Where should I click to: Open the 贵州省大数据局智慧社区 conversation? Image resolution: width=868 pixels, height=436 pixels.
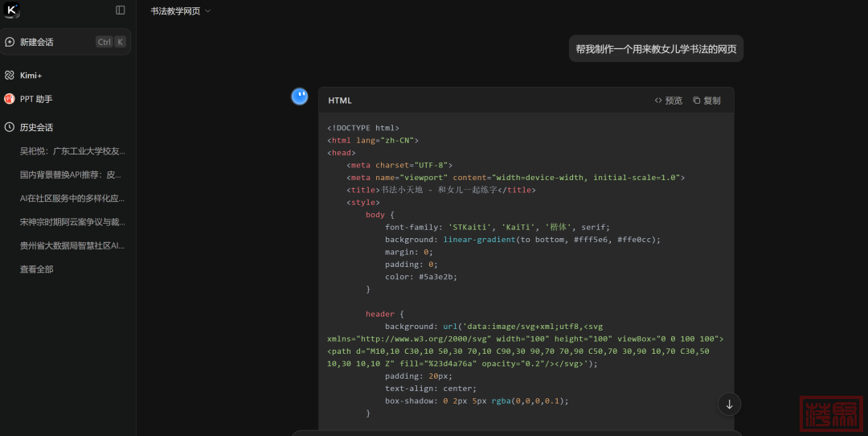pyautogui.click(x=72, y=246)
